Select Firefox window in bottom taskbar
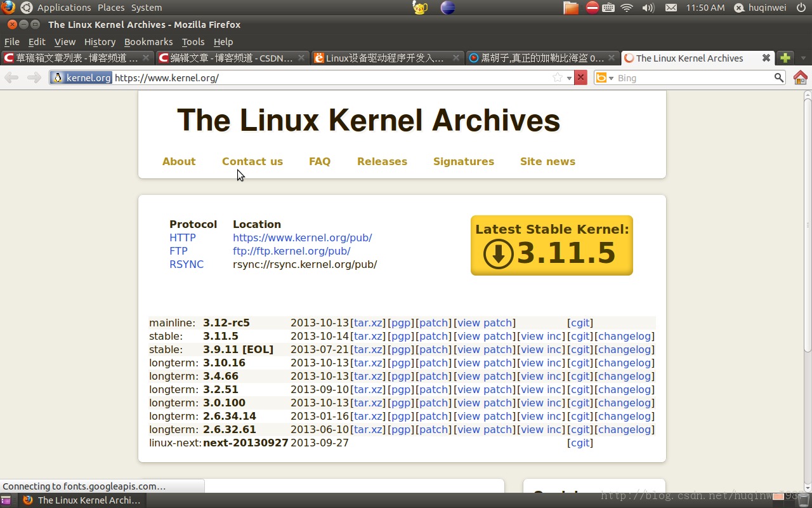The height and width of the screenshot is (508, 812). (81, 500)
